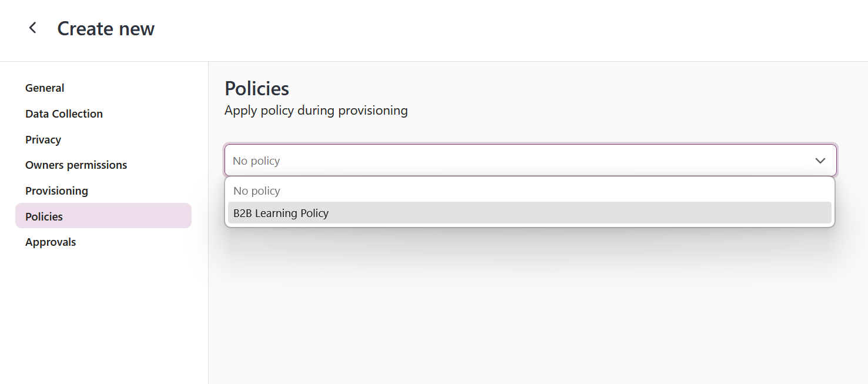Screen dimensions: 868x384
Task: Click the policy combo box field text
Action: 256,161
